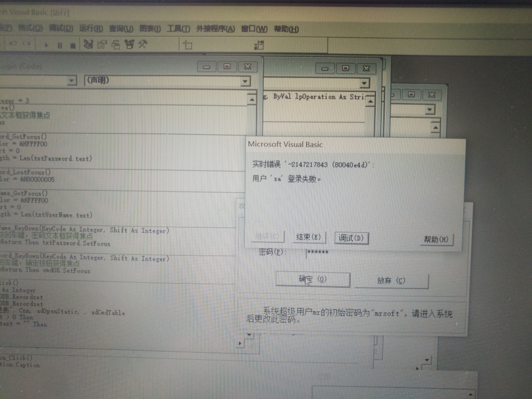532x399 pixels.
Task: Open the 帮助(H) menu in menu bar
Action: point(286,29)
